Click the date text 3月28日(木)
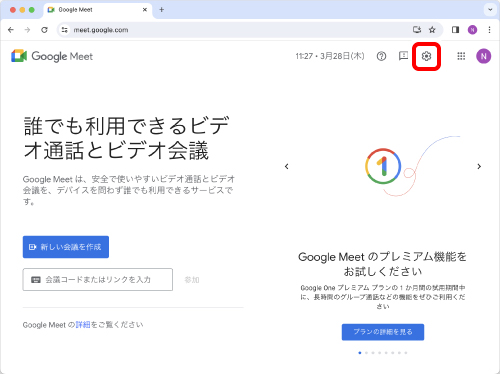 (x=342, y=56)
